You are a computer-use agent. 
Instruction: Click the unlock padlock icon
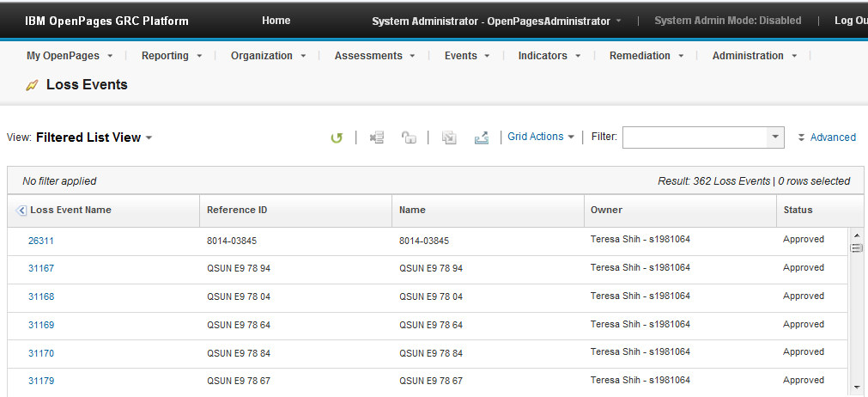pyautogui.click(x=409, y=137)
